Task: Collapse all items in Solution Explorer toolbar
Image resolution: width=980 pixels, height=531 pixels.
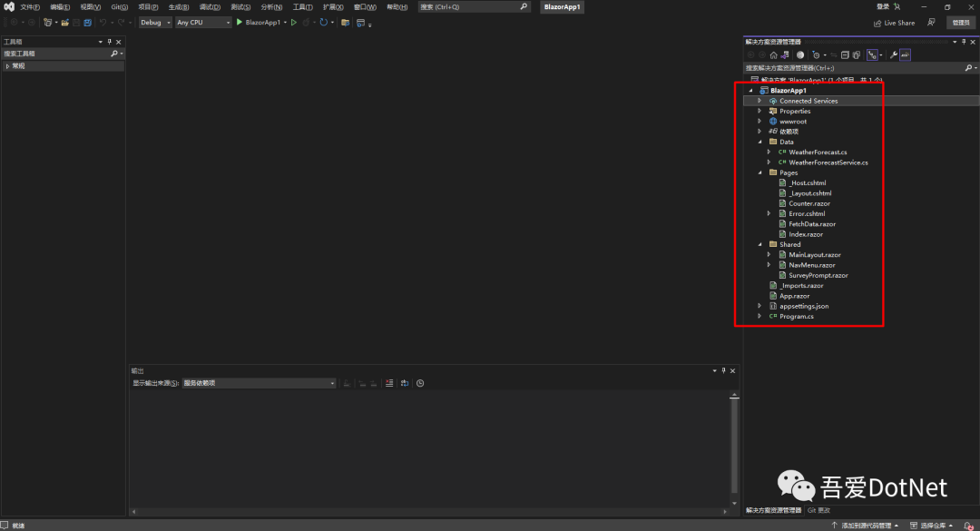Action: click(845, 55)
